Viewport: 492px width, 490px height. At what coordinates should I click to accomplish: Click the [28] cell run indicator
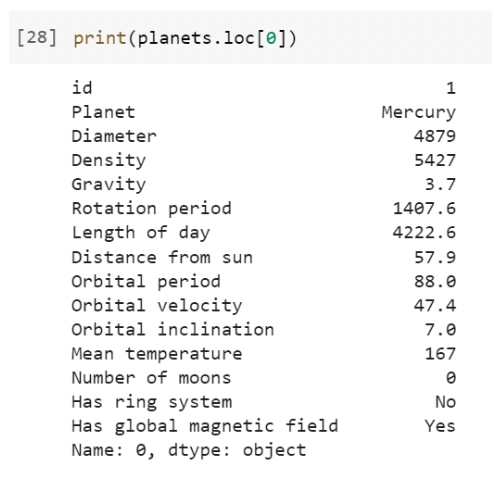[x=37, y=38]
